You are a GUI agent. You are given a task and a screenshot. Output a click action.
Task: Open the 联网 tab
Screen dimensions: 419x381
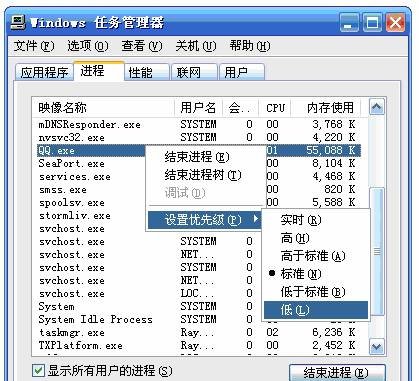[194, 72]
